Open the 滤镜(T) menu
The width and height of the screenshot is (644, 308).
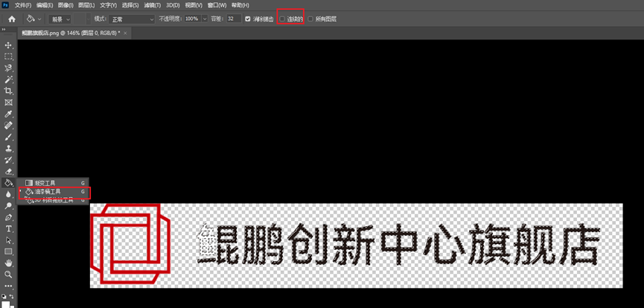point(153,5)
